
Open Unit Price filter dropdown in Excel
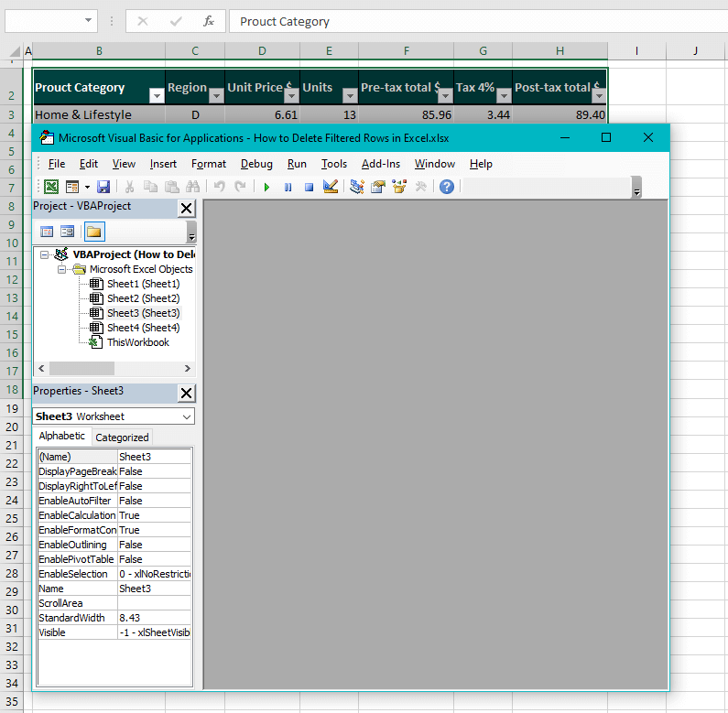pyautogui.click(x=291, y=96)
